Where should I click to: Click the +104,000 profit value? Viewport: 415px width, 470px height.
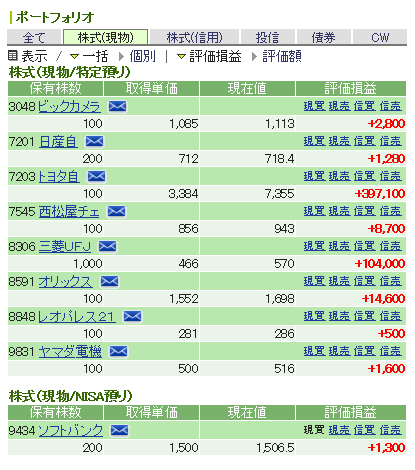[x=380, y=264]
